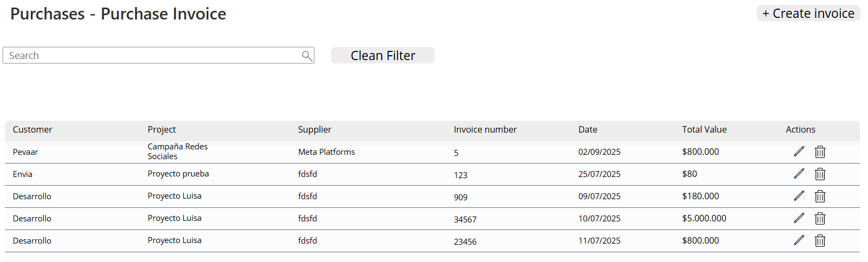Select the Campaña Redes Sociales project cell
The height and width of the screenshot is (262, 868).
pyautogui.click(x=177, y=152)
